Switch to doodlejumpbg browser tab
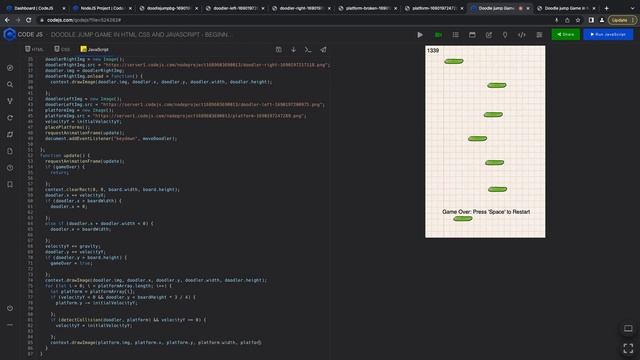 168,8
